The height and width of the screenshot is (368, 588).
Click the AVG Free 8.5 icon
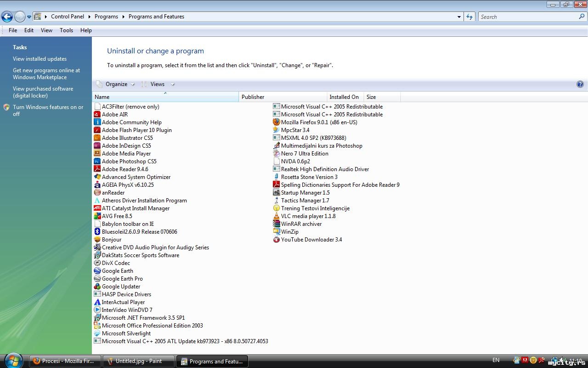coord(97,216)
